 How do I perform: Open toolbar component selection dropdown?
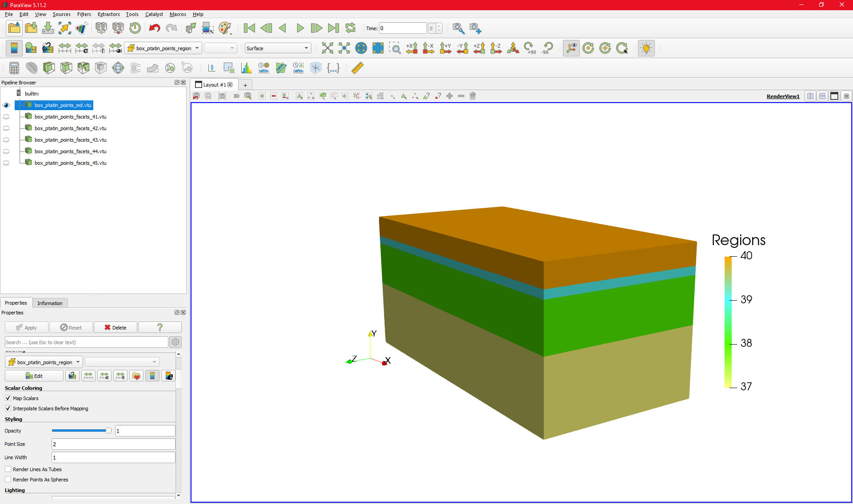[220, 48]
